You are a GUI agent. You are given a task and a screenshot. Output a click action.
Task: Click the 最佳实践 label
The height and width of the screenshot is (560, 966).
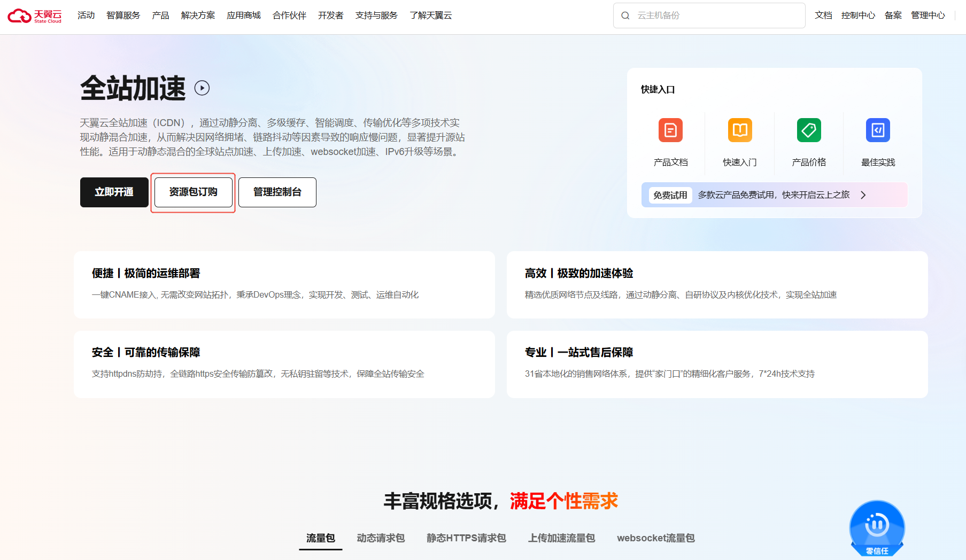tap(878, 162)
